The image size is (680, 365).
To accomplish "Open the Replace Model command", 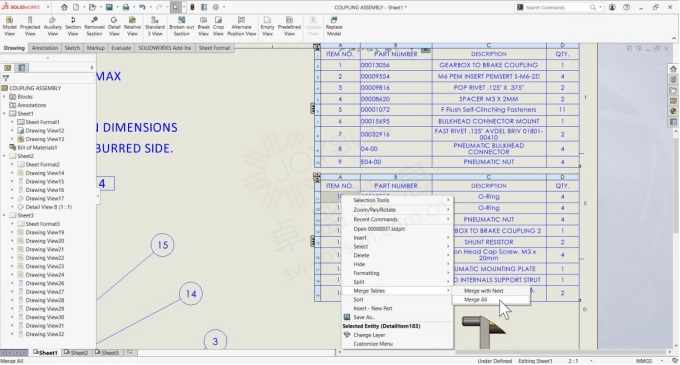I will coord(333,26).
